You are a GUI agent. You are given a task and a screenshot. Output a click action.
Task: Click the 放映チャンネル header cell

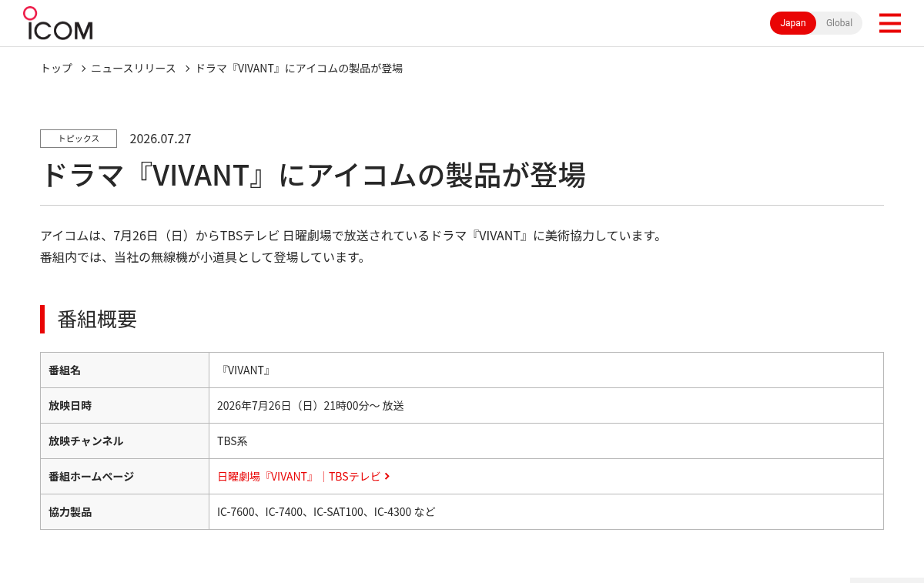[x=125, y=441]
